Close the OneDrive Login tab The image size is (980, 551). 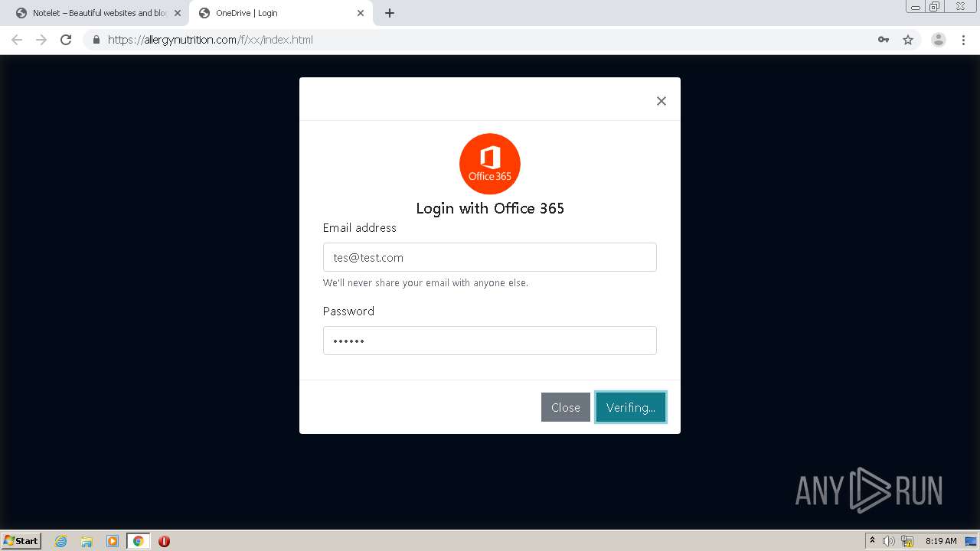[x=361, y=13]
